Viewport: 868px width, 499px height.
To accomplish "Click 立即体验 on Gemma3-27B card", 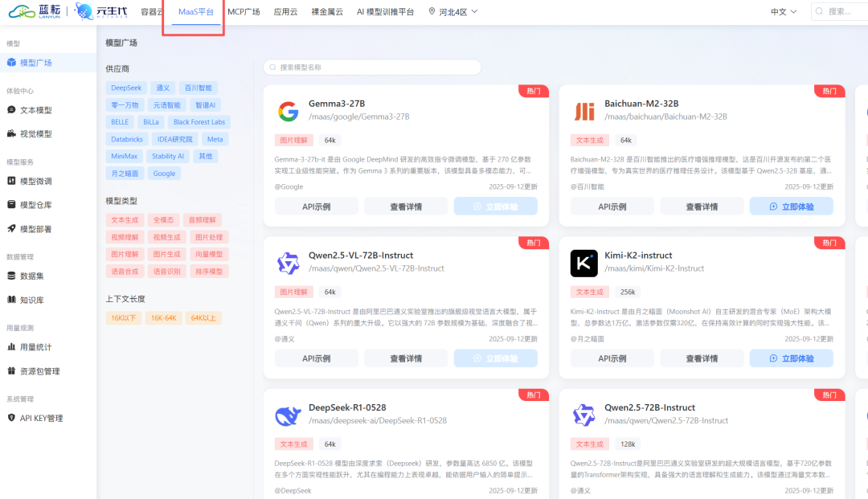I will [495, 207].
